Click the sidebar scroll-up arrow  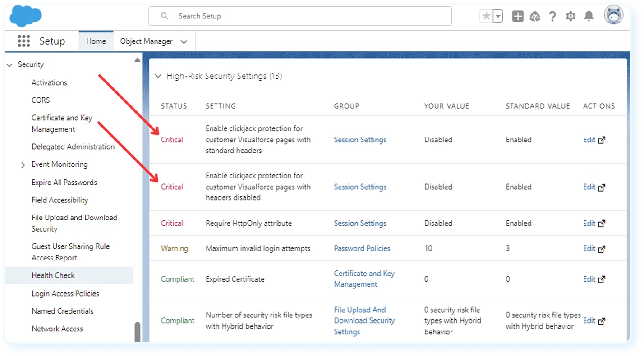click(138, 59)
